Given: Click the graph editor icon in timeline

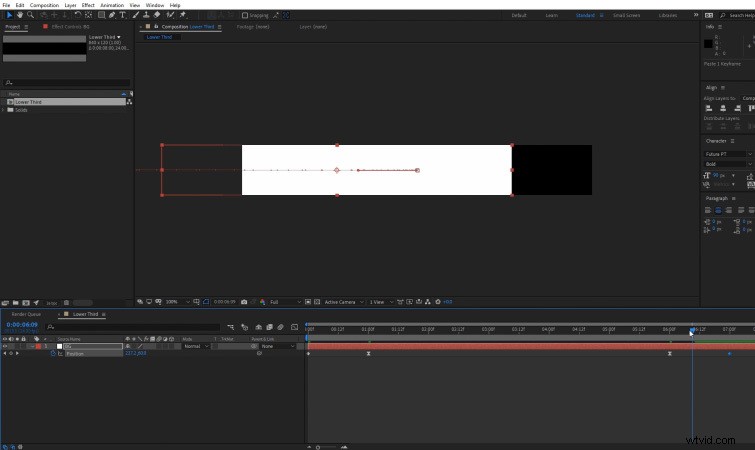Looking at the screenshot, I should coord(295,327).
